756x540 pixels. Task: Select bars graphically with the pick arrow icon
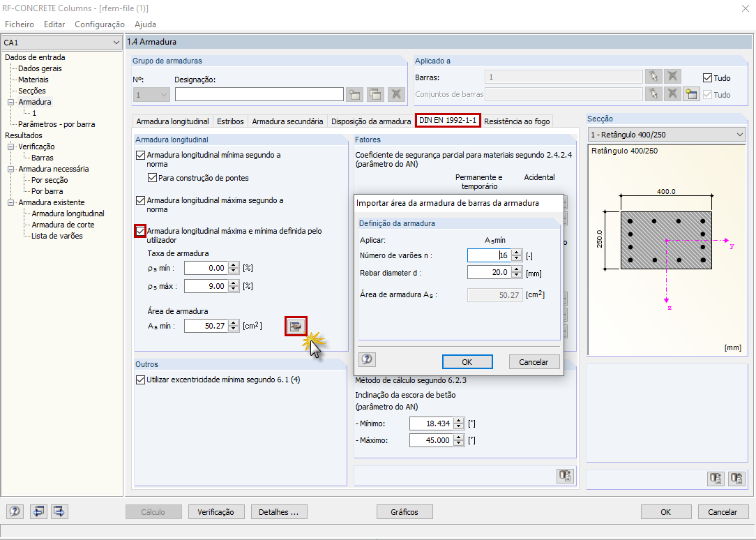tap(653, 75)
